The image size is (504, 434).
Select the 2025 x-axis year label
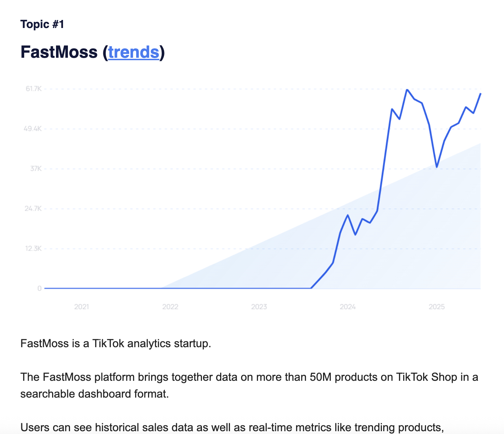click(x=437, y=307)
